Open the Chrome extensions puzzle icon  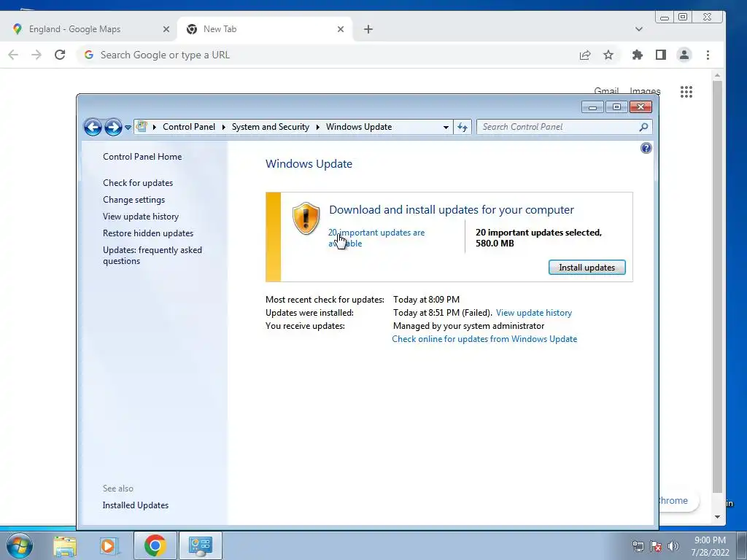pos(638,55)
